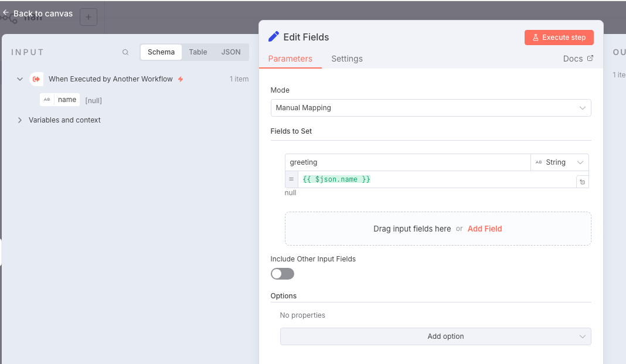The height and width of the screenshot is (364, 626).
Task: Open the Add option dropdown
Action: [435, 336]
